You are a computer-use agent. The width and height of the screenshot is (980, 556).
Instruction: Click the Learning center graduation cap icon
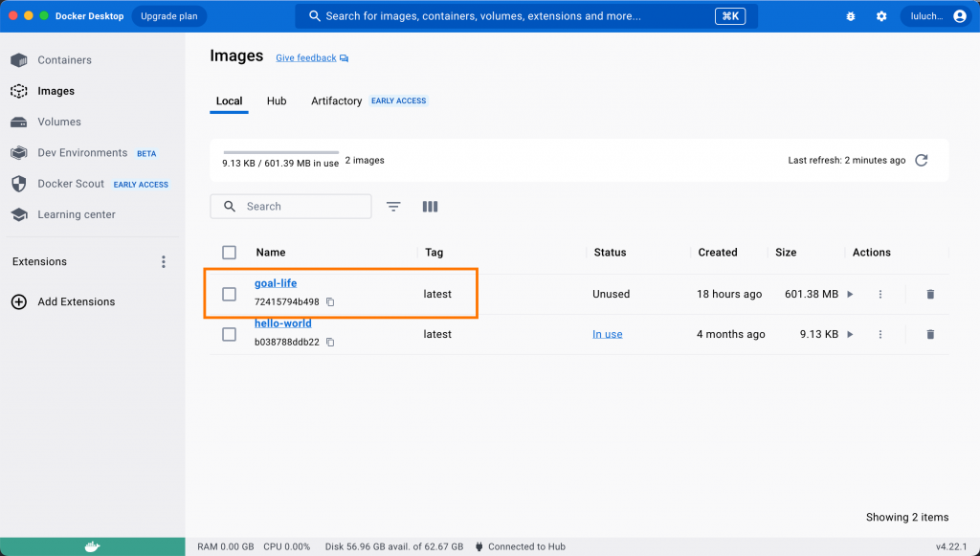tap(19, 215)
